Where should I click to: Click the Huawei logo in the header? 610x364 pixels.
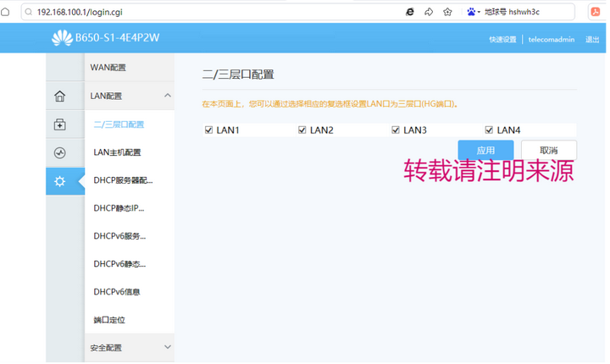click(x=62, y=38)
